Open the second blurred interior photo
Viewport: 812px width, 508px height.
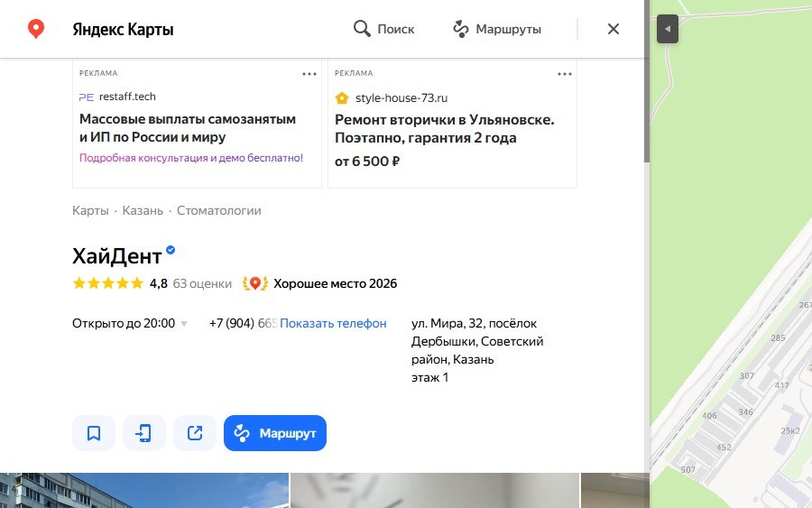point(435,490)
